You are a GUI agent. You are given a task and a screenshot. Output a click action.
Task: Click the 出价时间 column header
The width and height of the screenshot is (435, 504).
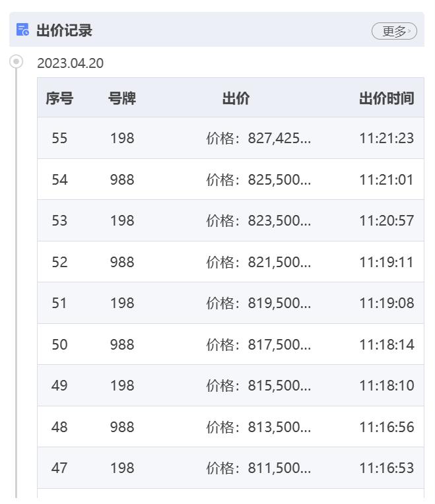coord(386,98)
